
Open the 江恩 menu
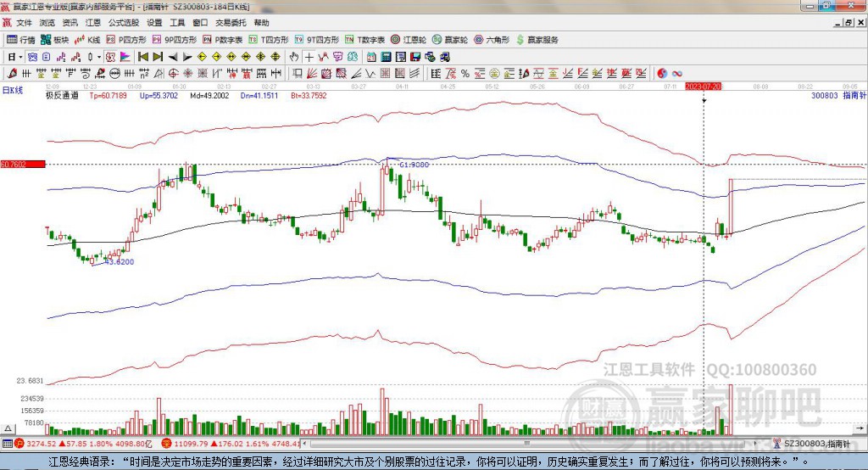(x=93, y=23)
